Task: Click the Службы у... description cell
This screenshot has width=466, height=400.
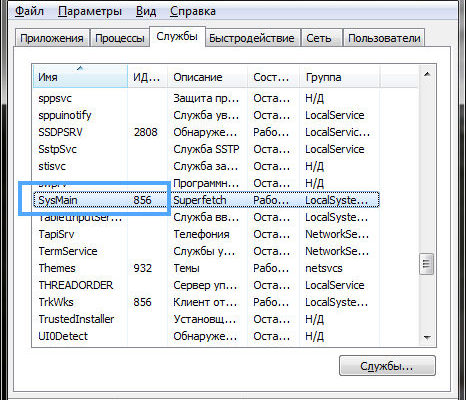Action: pyautogui.click(x=204, y=251)
